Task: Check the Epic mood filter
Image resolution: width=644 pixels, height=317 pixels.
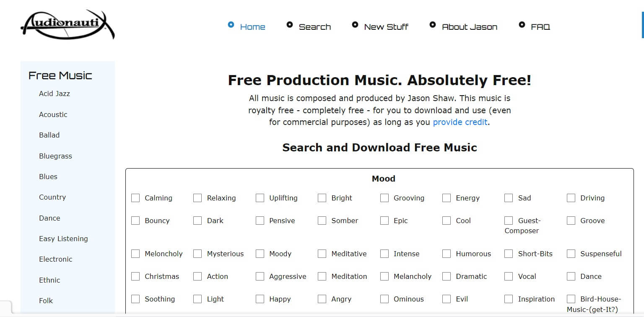Action: pos(384,220)
